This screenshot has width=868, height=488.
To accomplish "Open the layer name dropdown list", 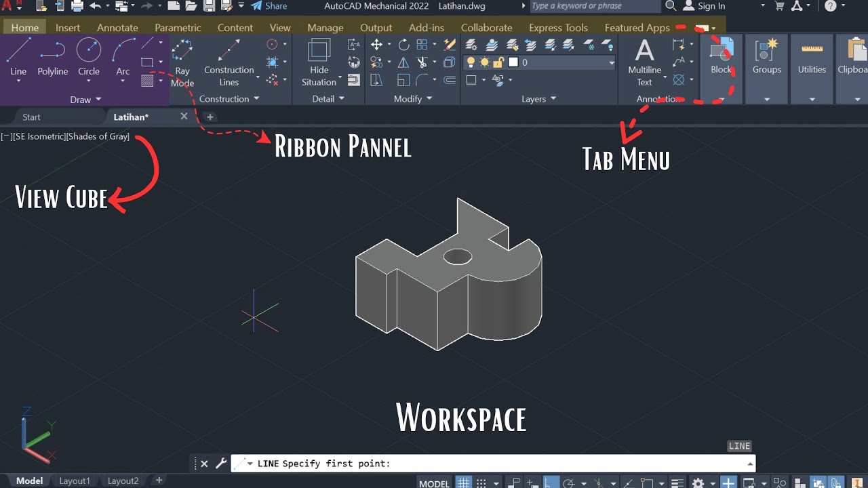I will [611, 62].
